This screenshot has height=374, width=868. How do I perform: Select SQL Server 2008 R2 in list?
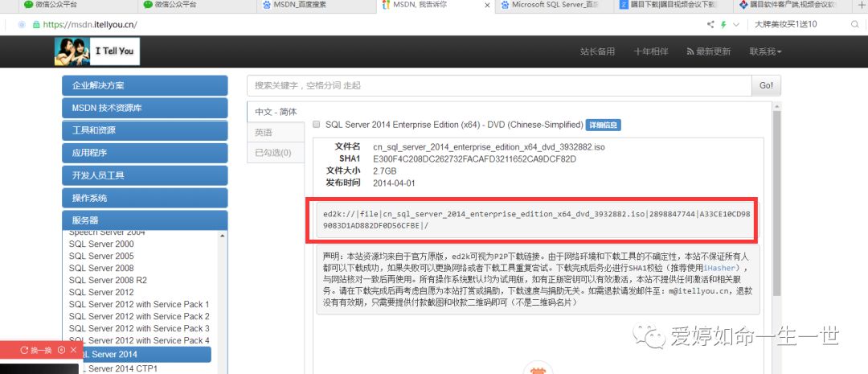[x=108, y=281]
